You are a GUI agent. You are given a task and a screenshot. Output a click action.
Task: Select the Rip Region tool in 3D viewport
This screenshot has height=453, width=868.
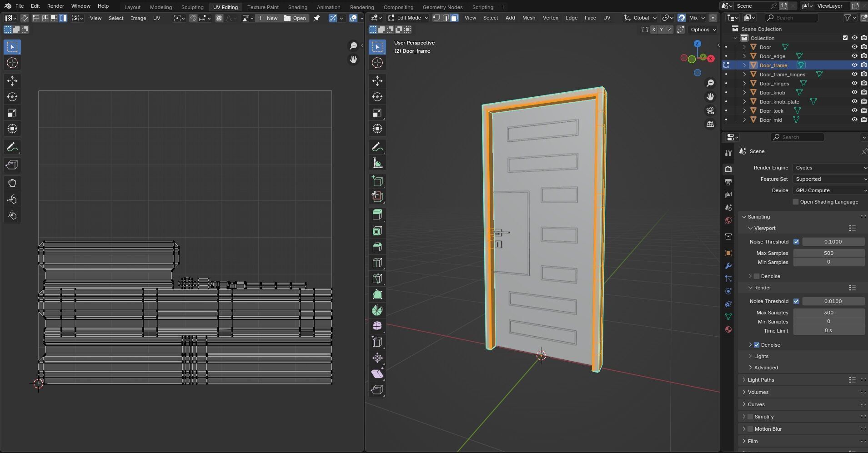point(377,390)
